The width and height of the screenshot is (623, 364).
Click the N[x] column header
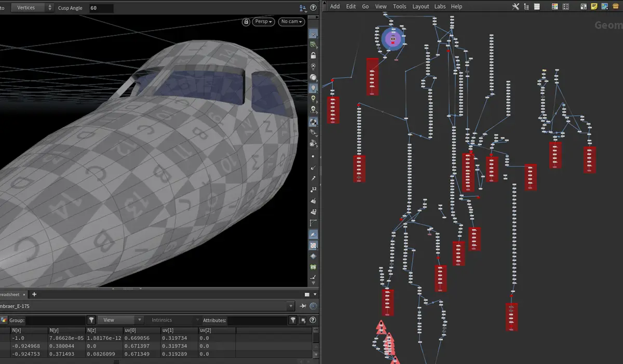click(29, 330)
